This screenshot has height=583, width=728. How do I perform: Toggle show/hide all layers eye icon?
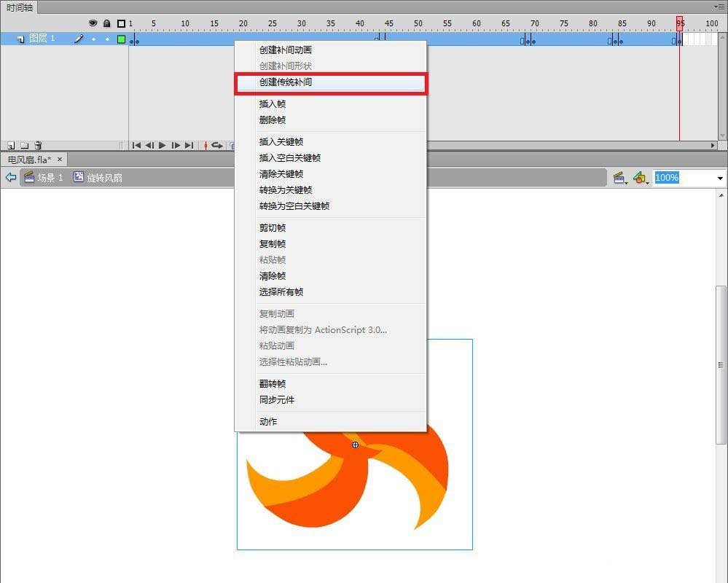(x=93, y=23)
